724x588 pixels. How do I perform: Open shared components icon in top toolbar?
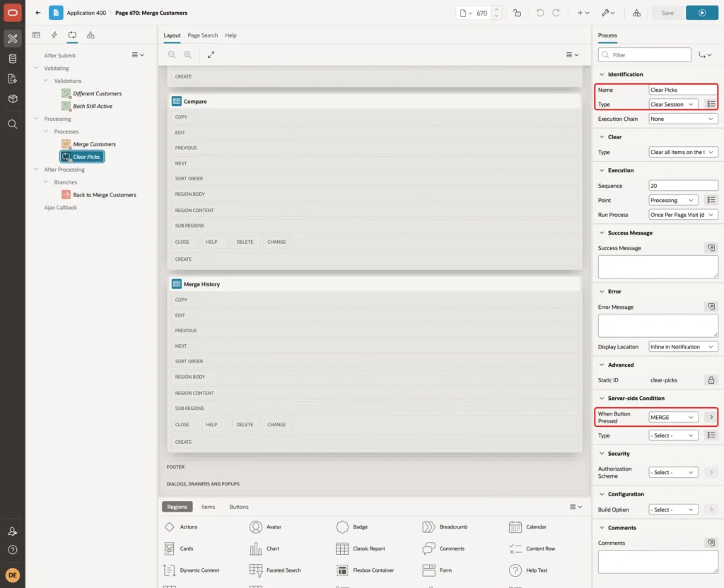coord(637,13)
